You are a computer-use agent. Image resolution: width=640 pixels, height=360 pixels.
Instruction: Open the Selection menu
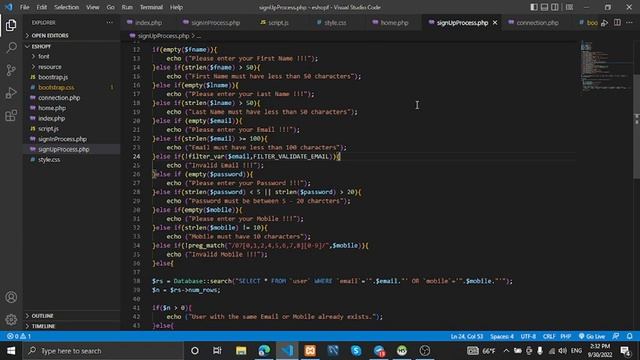67,7
